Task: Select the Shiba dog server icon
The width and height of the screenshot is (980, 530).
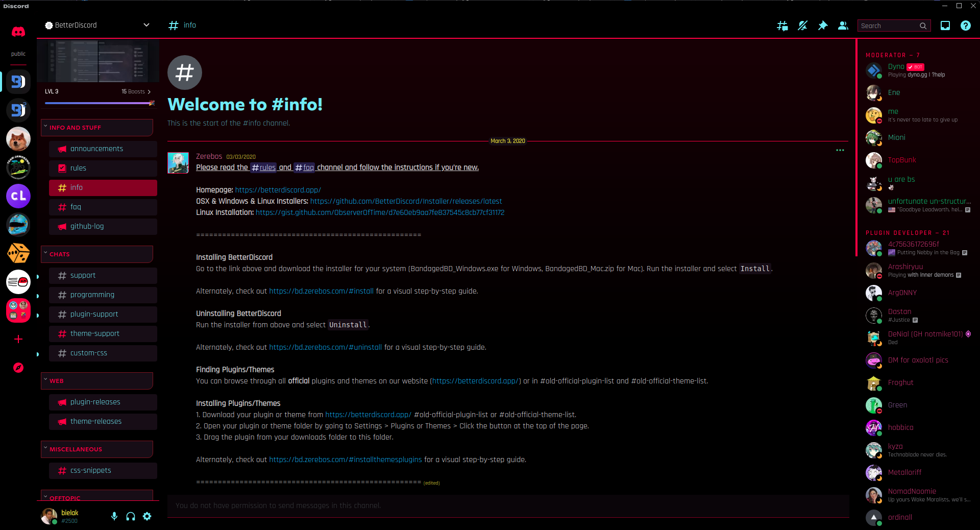Action: tap(18, 139)
